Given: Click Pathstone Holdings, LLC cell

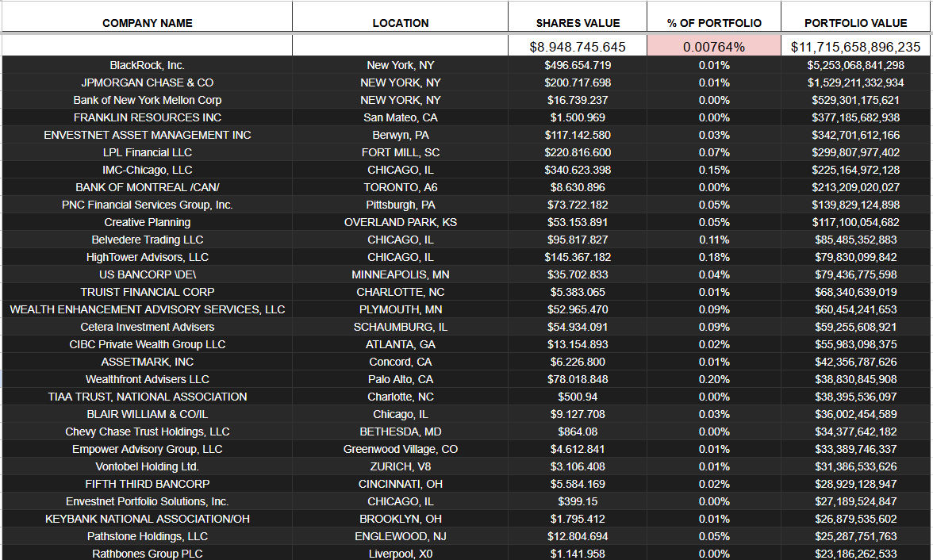Looking at the screenshot, I should pyautogui.click(x=147, y=537).
